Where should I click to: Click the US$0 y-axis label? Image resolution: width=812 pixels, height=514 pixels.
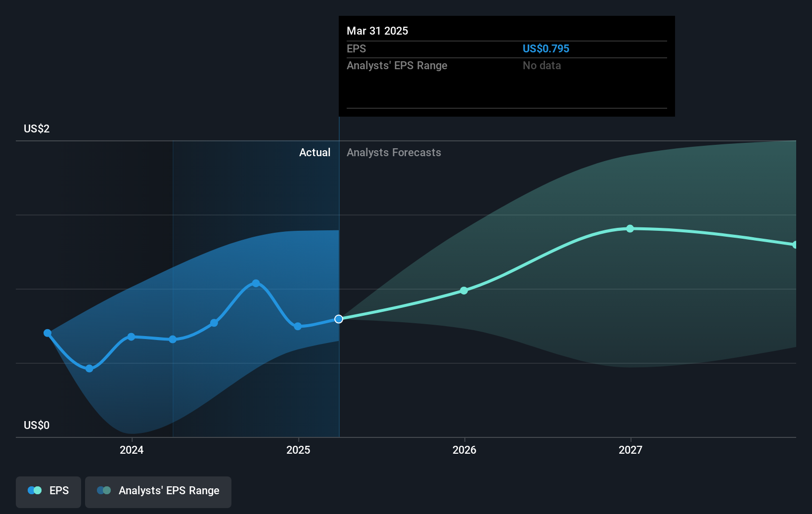point(37,425)
